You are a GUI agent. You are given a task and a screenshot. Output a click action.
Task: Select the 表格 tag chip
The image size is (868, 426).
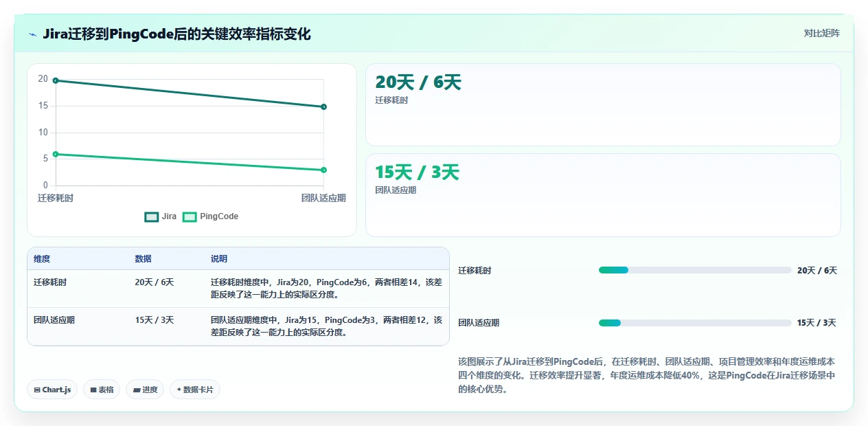pyautogui.click(x=102, y=390)
